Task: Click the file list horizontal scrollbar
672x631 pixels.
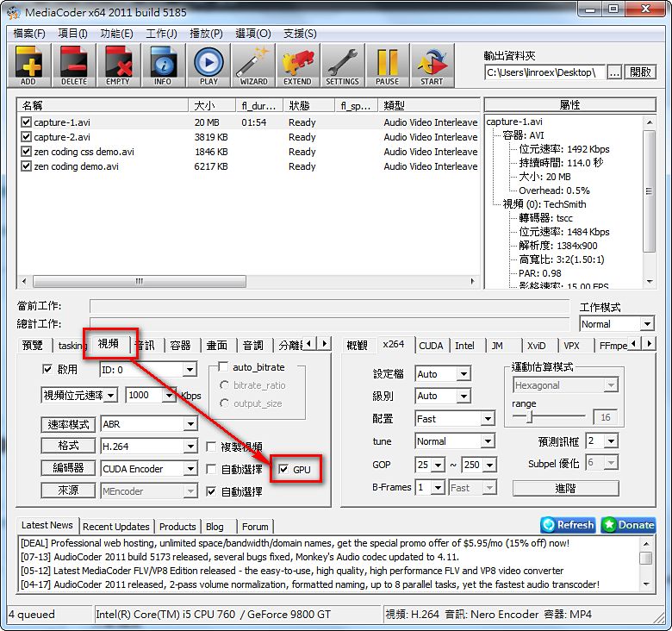Action: coord(140,281)
